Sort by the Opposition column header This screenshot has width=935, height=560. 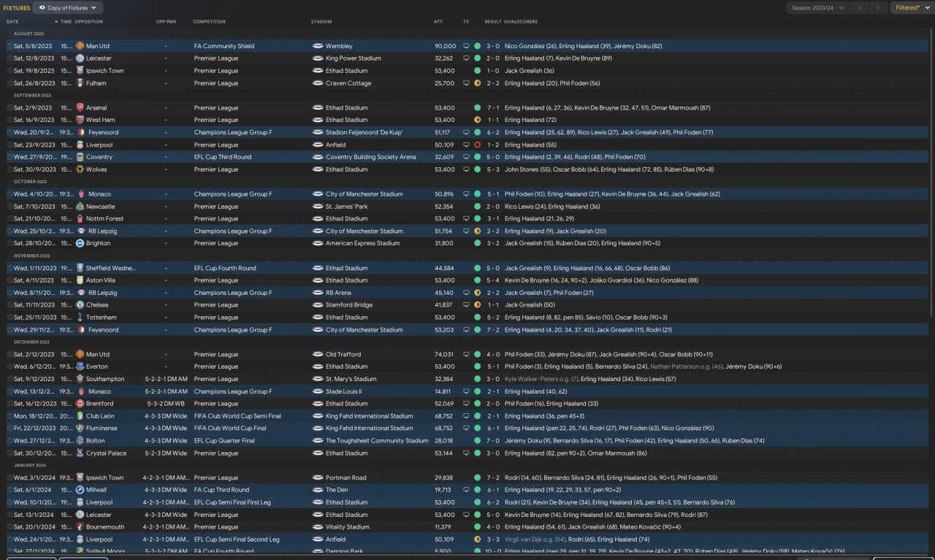pos(88,22)
